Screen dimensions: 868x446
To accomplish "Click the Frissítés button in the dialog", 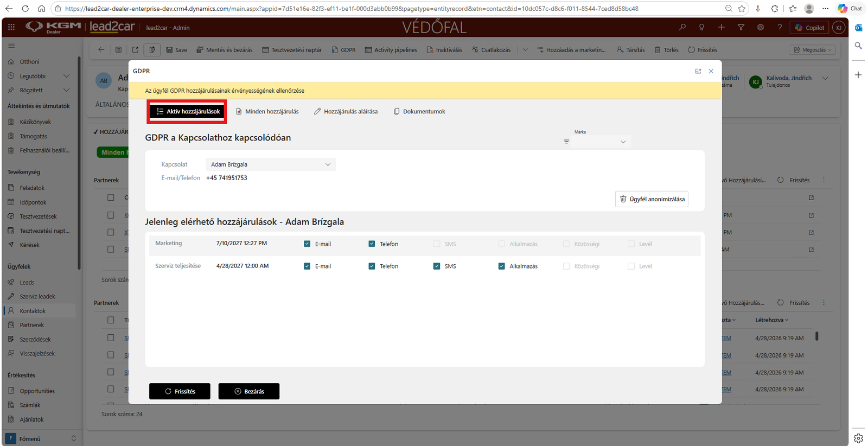I will pos(180,391).
